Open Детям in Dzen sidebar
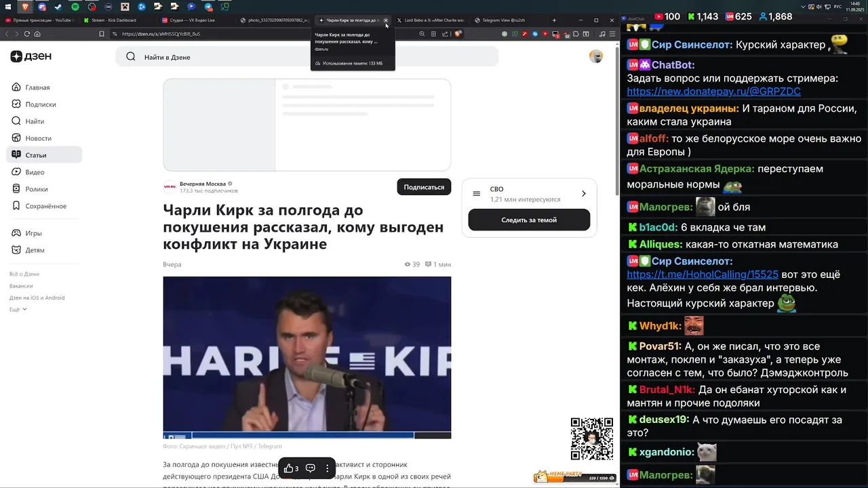The width and height of the screenshot is (868, 488). coord(44,250)
